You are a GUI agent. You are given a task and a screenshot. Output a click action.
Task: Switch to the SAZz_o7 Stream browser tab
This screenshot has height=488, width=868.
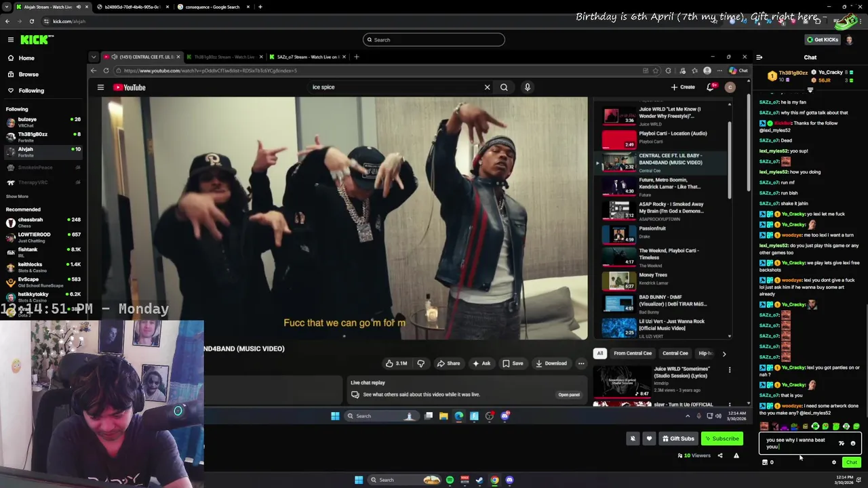point(309,57)
